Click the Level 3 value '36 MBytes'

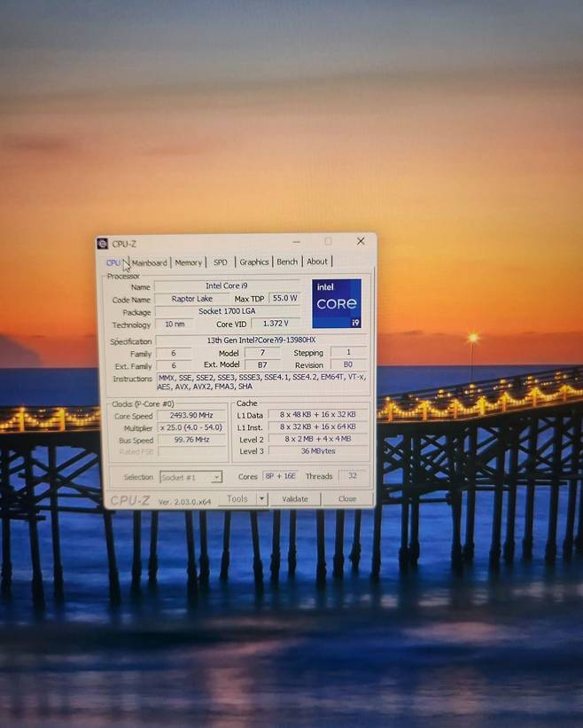click(x=318, y=450)
